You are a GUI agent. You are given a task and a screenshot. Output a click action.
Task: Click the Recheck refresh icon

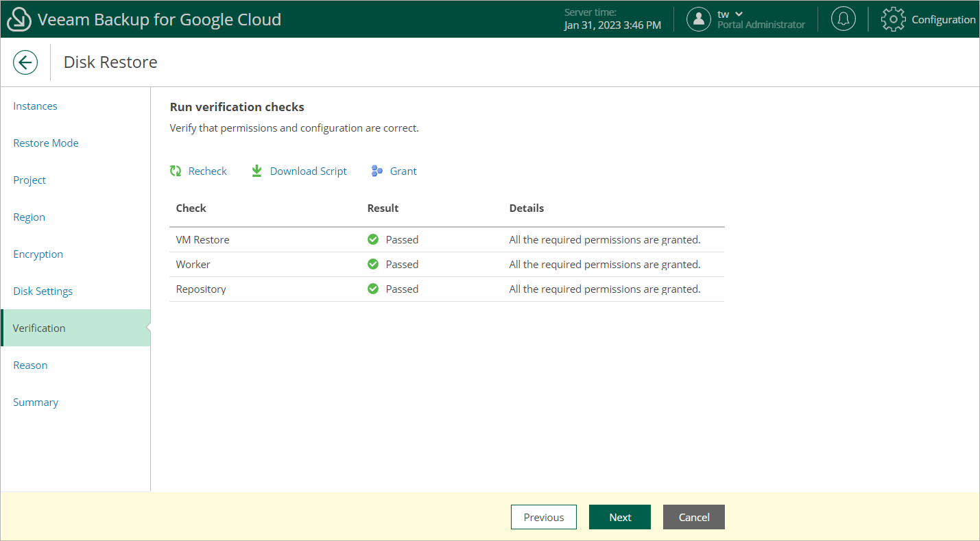tap(176, 171)
